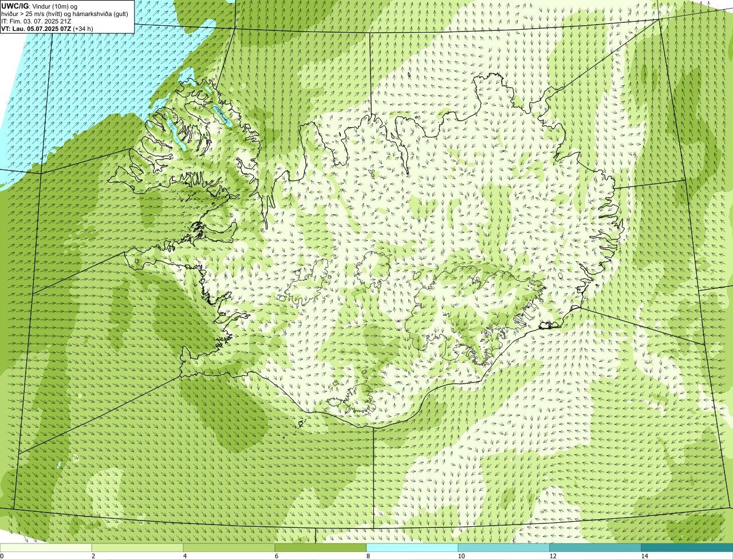The height and width of the screenshot is (560, 733).
Task: Click the 4–6 m/s green legend segment
Action: pyautogui.click(x=229, y=547)
